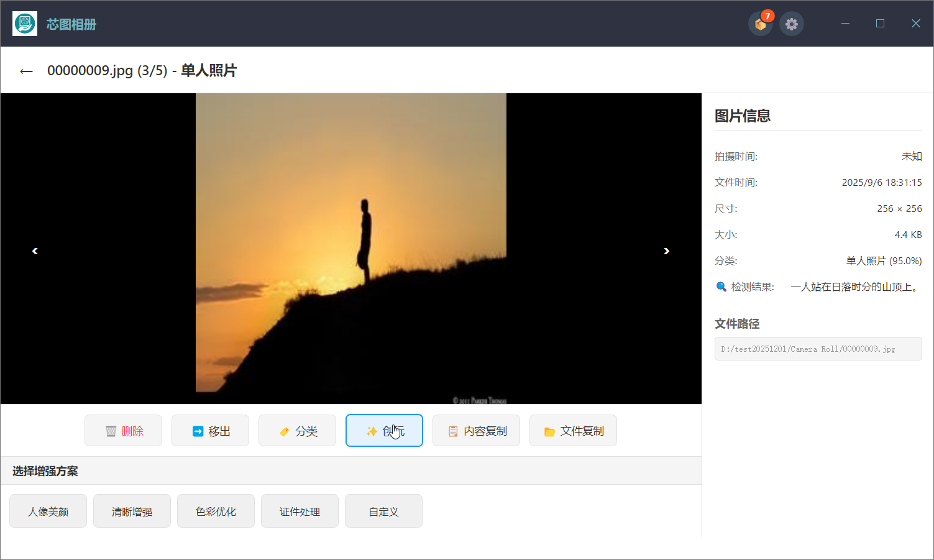Select the 人像美颜 enhancement option

(48, 512)
